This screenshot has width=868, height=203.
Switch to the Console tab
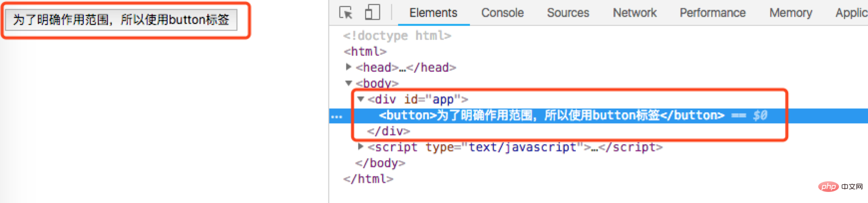click(x=503, y=13)
